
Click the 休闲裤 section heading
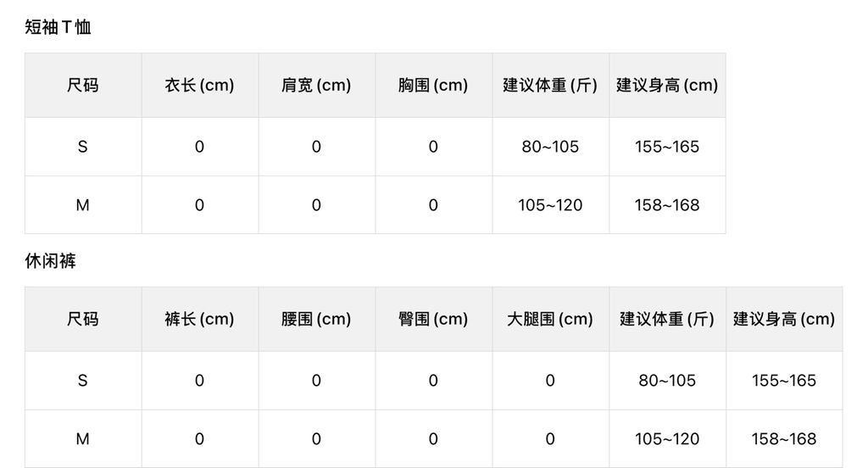pyautogui.click(x=50, y=260)
